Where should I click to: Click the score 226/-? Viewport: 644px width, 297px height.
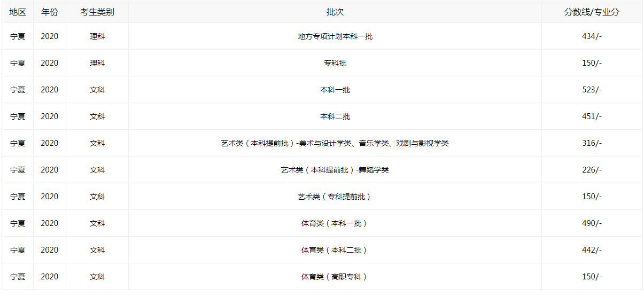pyautogui.click(x=592, y=170)
